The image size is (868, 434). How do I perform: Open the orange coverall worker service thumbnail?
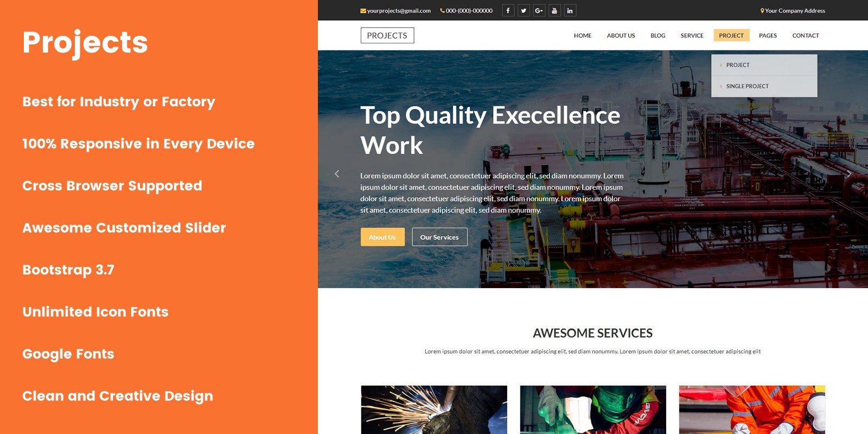click(x=752, y=410)
